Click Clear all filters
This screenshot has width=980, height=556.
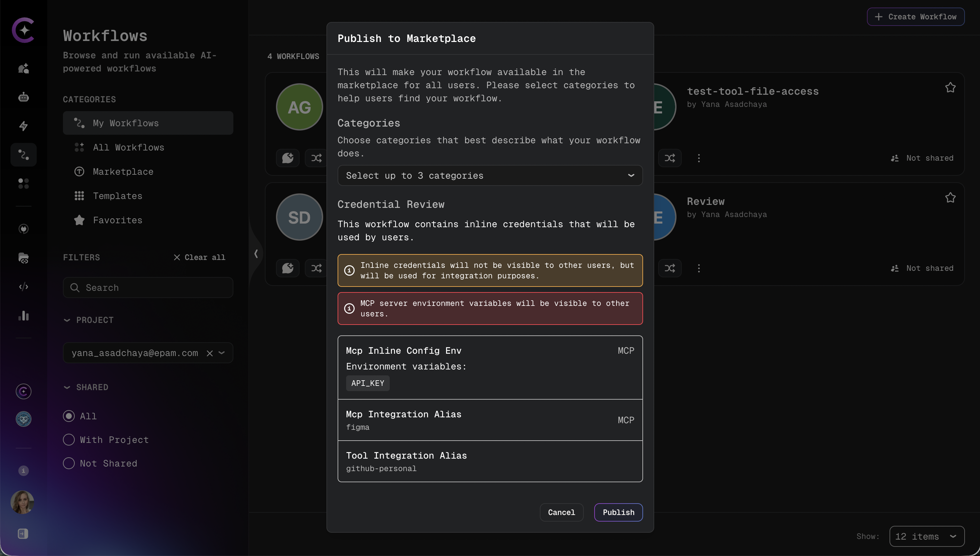coord(199,257)
